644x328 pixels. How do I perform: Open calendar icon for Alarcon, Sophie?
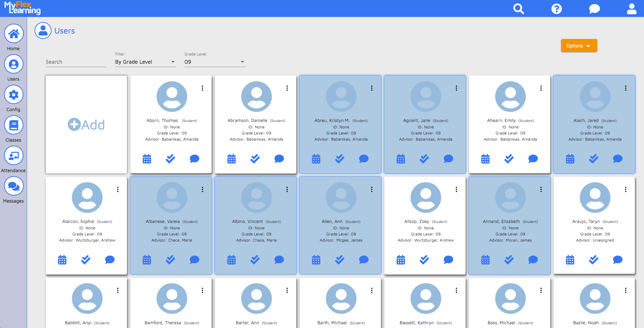click(x=62, y=260)
